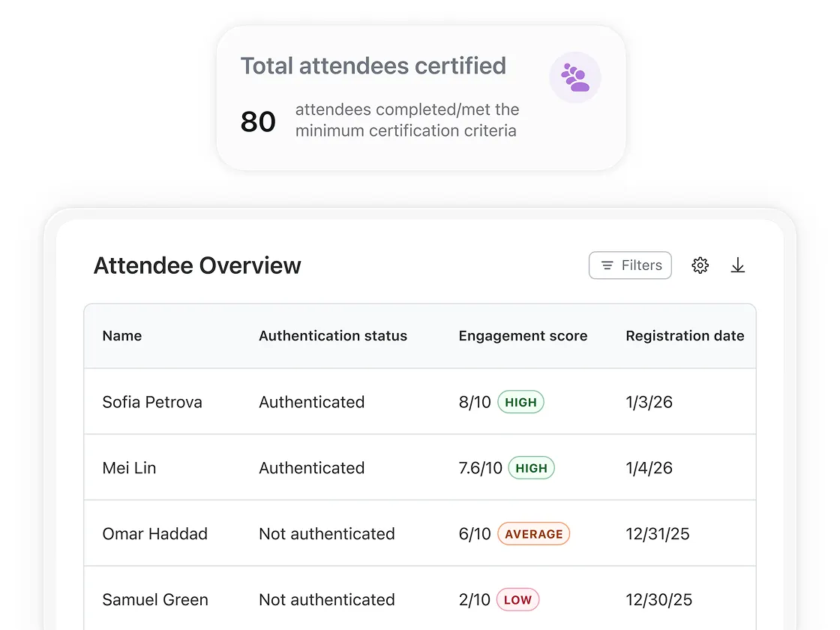Viewport: 840px width, 630px height.
Task: Click the 80 certified attendees count
Action: click(x=258, y=121)
